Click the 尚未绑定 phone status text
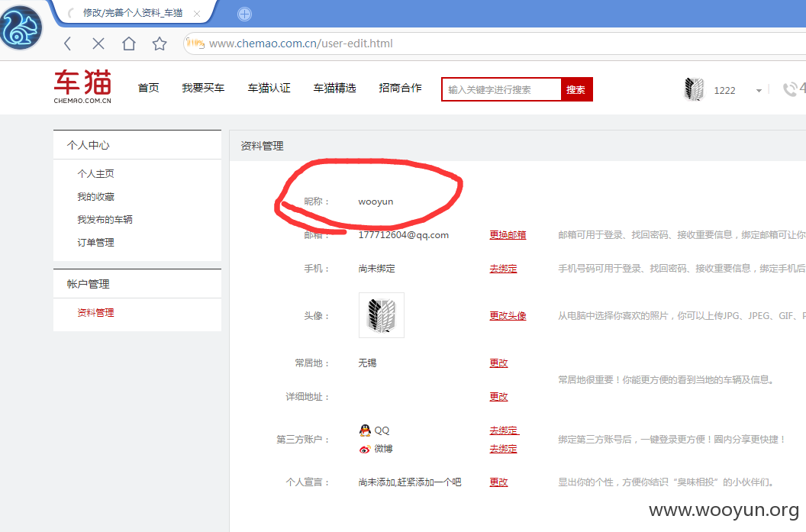Screen dimensions: 806x532 (377, 269)
